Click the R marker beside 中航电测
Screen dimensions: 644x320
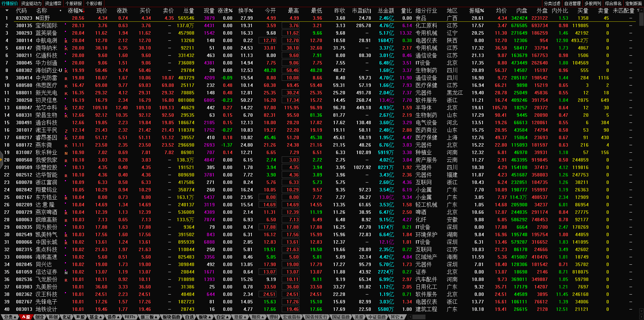pyautogui.click(x=66, y=41)
